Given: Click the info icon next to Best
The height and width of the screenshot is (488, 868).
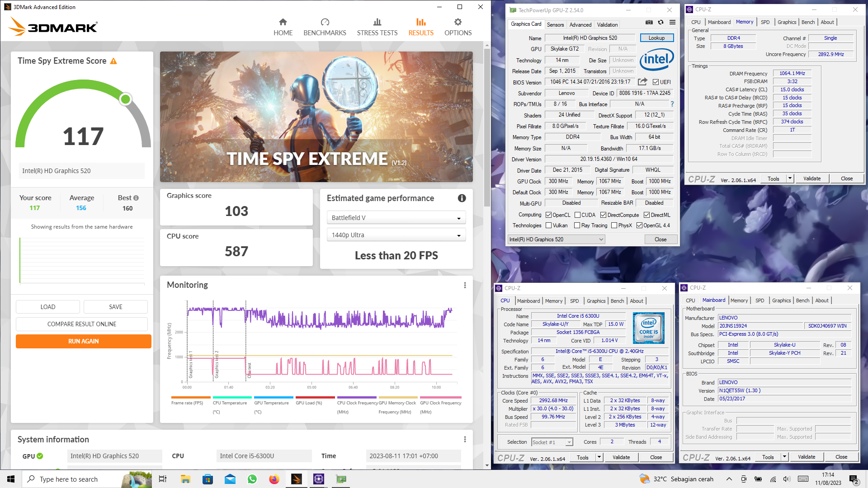Looking at the screenshot, I should point(136,198).
